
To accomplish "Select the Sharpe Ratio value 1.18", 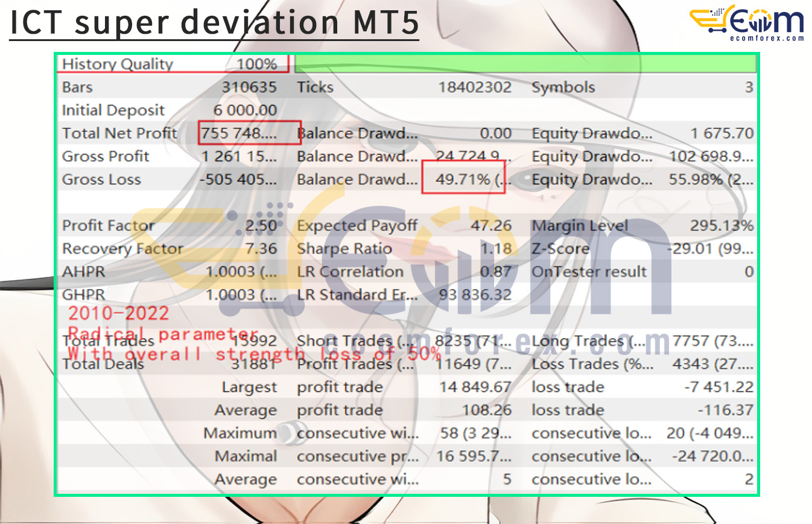I will point(498,249).
